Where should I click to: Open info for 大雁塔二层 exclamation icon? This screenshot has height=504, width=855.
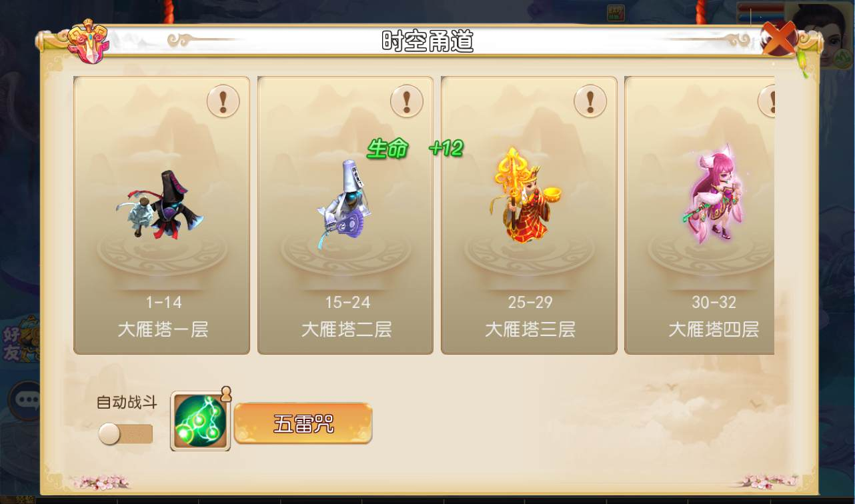(407, 101)
